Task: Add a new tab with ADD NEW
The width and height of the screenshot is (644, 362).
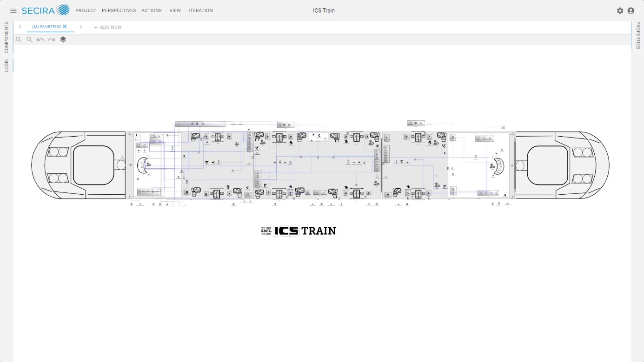Action: pos(108,27)
